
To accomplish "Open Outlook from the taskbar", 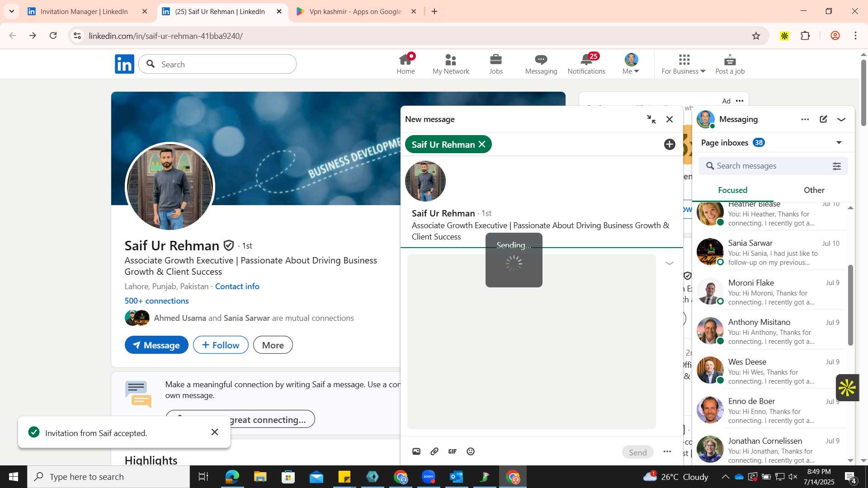I will click(x=457, y=477).
